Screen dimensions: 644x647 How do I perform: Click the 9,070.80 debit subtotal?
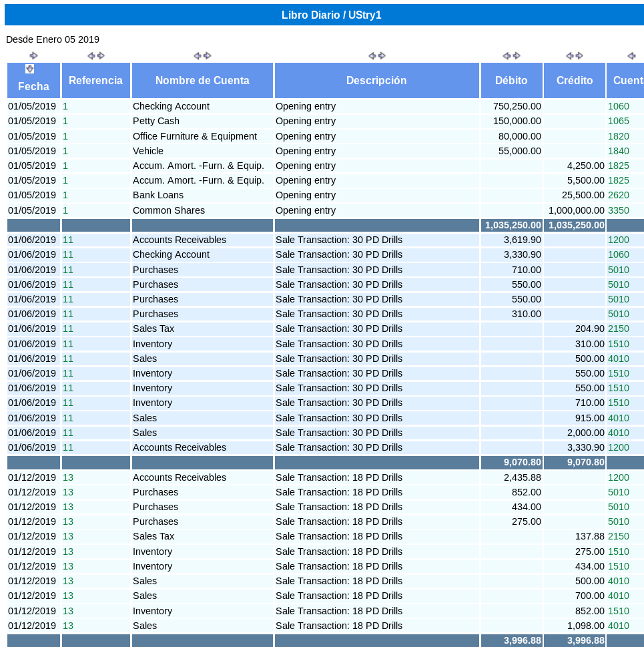(522, 462)
